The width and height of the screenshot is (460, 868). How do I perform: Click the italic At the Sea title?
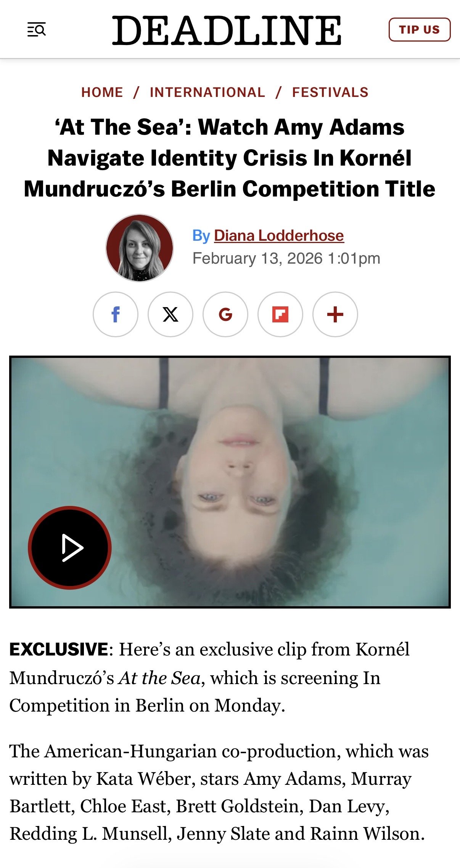coord(159,678)
